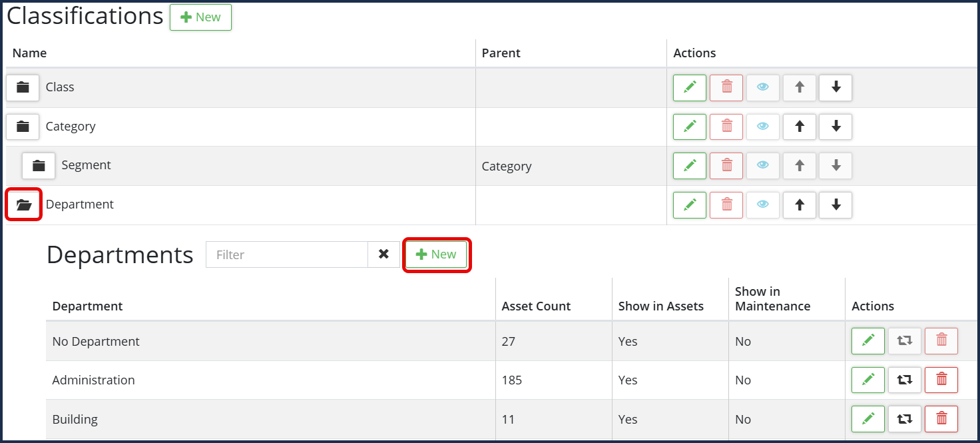Screen dimensions: 980x443
Task: Click the Asset Count column header
Action: pyautogui.click(x=536, y=306)
